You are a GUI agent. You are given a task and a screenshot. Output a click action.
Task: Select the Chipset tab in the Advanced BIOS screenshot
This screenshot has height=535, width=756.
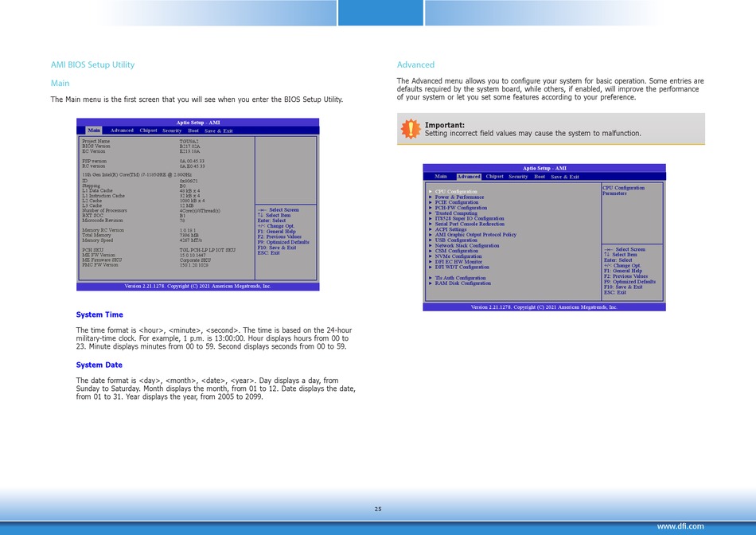(x=495, y=177)
